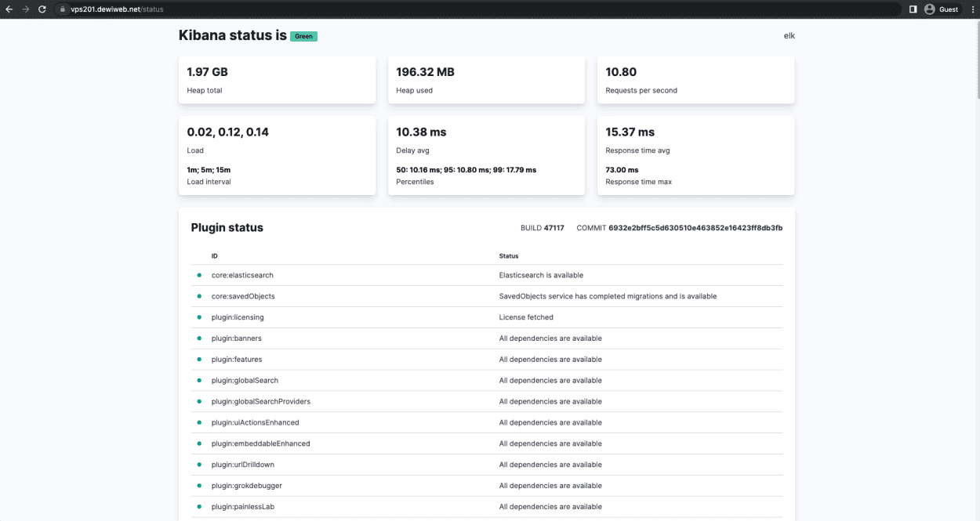Click the green dot for plugin:globalSearchProviders

click(x=199, y=402)
